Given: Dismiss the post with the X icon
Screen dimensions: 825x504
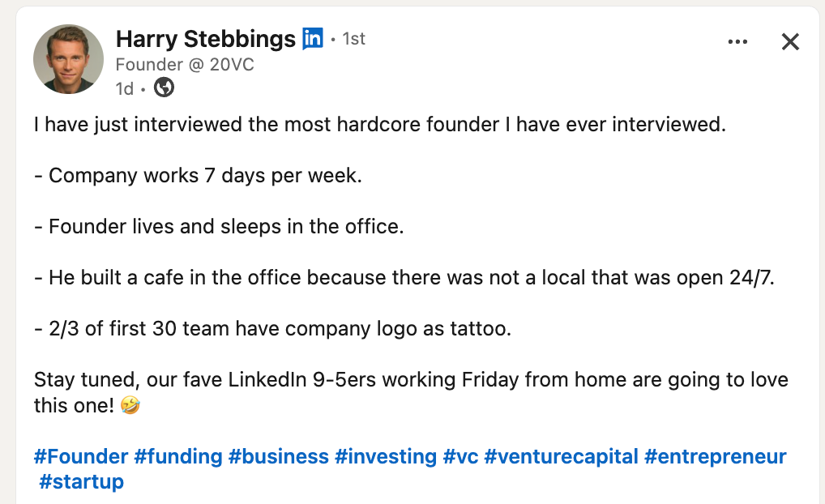Looking at the screenshot, I should tap(790, 41).
